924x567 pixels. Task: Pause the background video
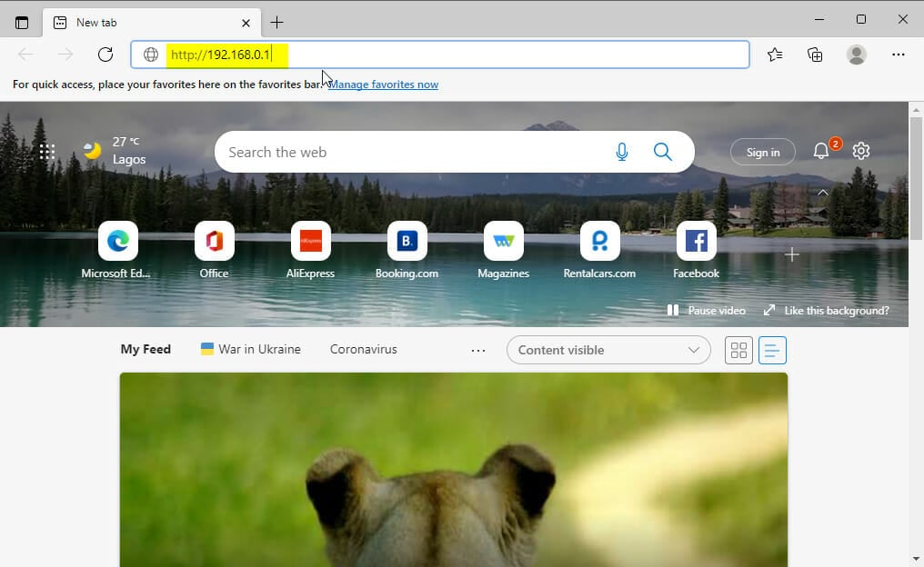click(x=706, y=310)
